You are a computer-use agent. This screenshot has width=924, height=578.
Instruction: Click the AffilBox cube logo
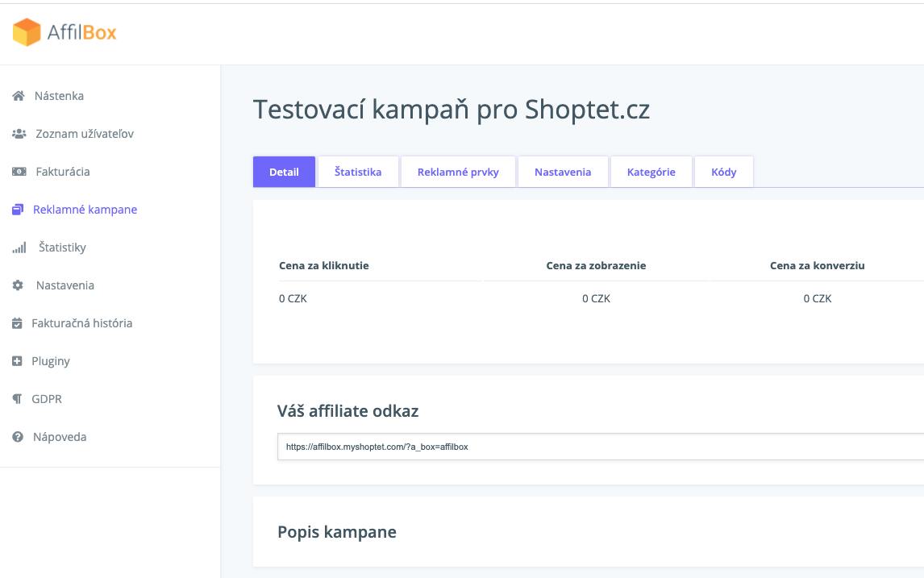pyautogui.click(x=27, y=31)
